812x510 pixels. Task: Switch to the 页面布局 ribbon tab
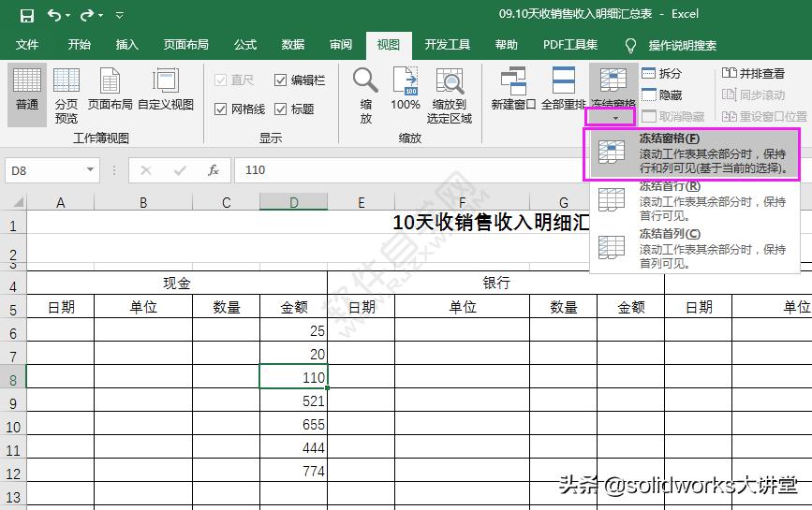[186, 45]
